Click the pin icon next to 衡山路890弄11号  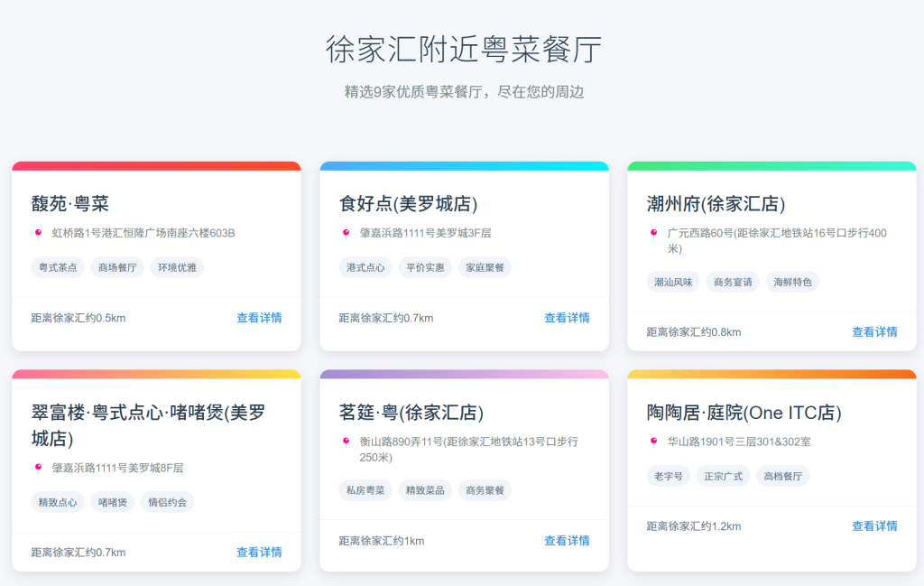click(346, 442)
